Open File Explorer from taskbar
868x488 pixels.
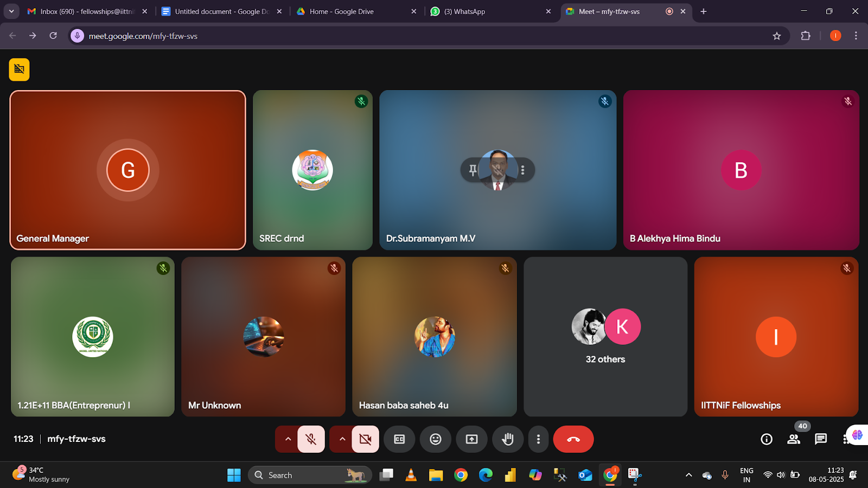(x=436, y=475)
